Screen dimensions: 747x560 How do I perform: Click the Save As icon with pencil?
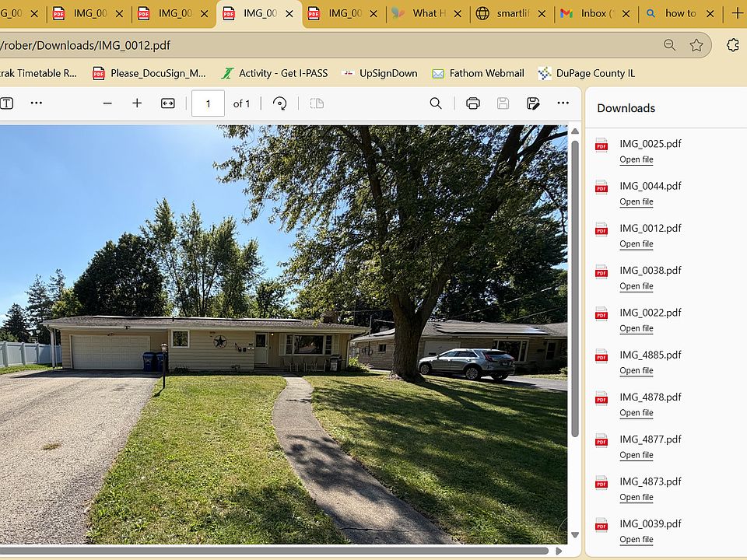point(533,103)
